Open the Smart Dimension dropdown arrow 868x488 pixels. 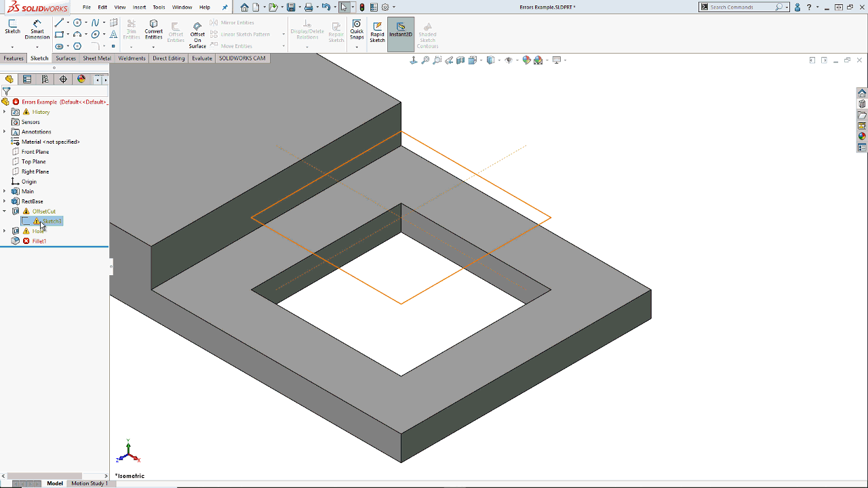37,46
